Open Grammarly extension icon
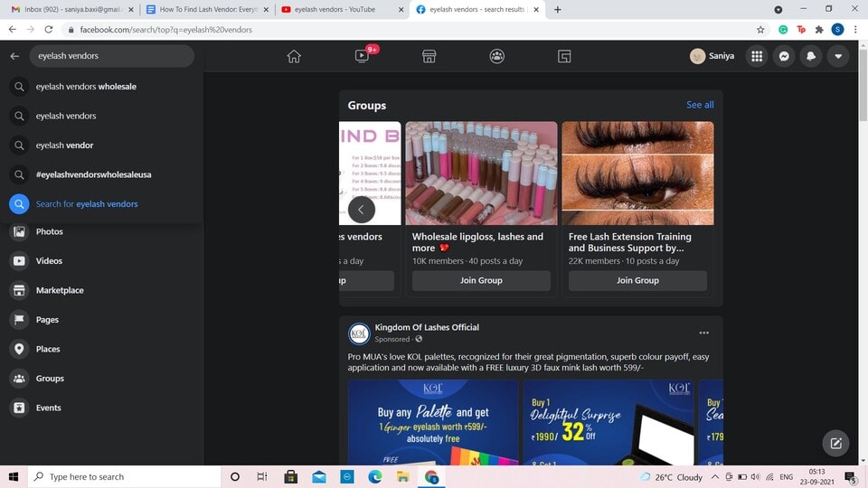The image size is (868, 488). [x=783, y=29]
